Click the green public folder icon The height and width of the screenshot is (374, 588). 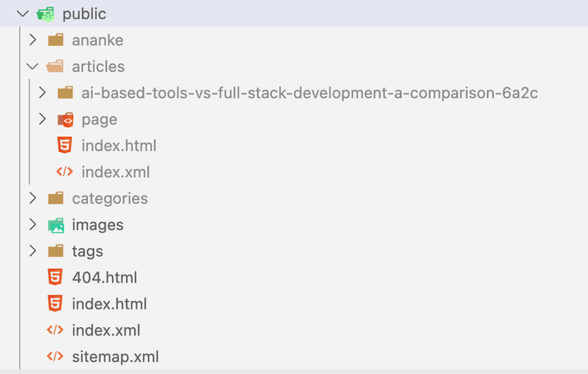(45, 14)
